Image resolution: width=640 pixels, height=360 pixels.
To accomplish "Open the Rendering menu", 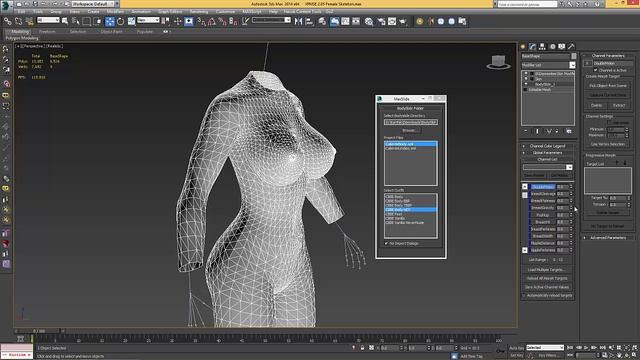I will point(199,12).
